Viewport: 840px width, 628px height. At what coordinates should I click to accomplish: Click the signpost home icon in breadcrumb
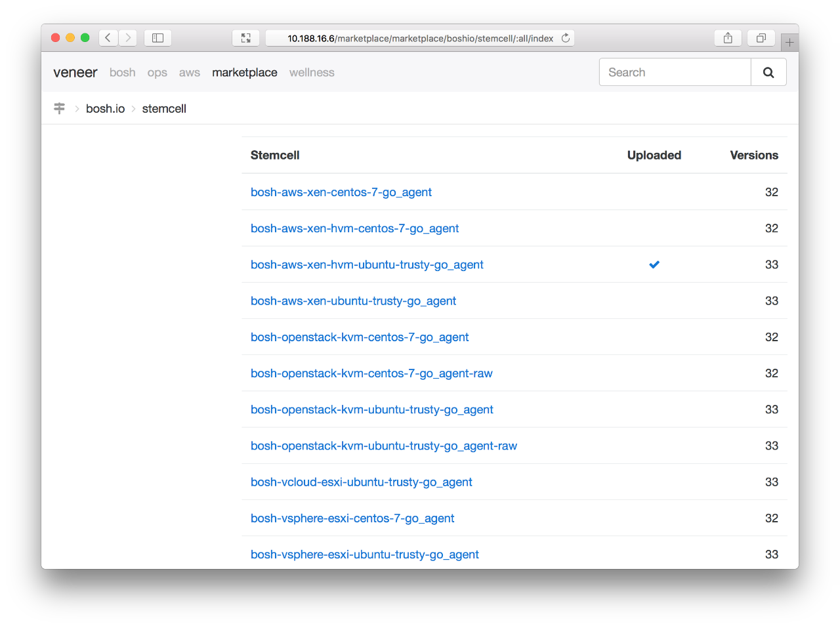pyautogui.click(x=59, y=108)
